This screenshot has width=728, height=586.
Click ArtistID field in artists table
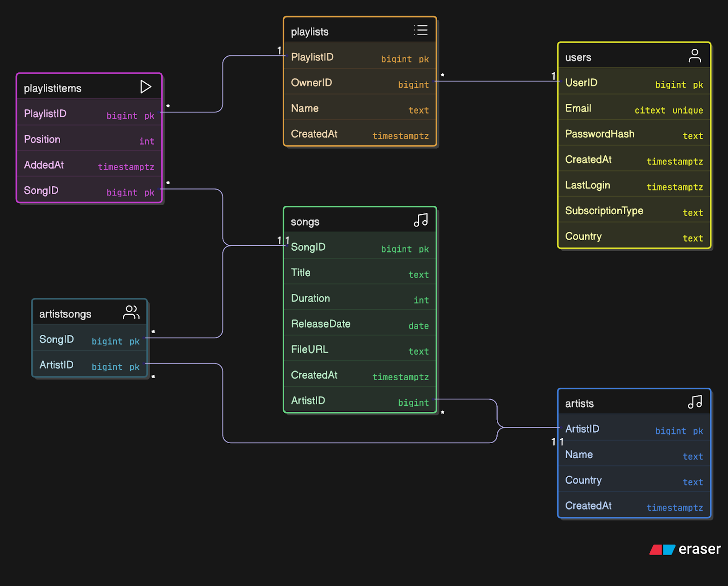[634, 428]
